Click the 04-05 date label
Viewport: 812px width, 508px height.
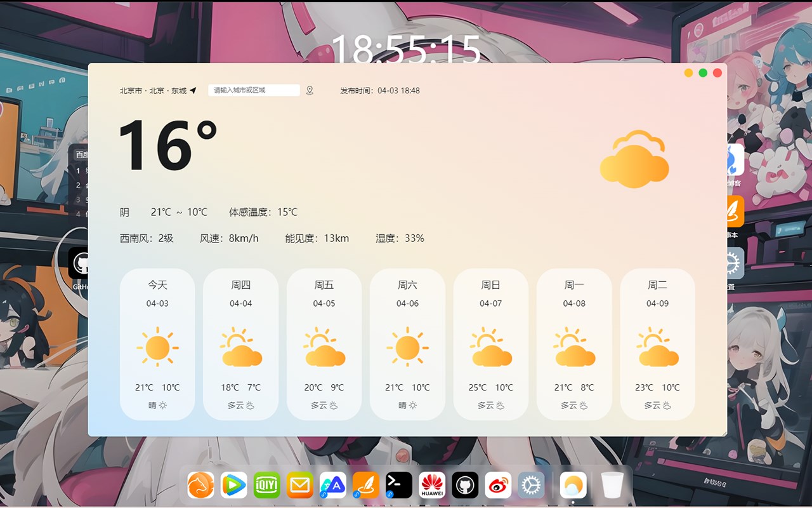(324, 304)
